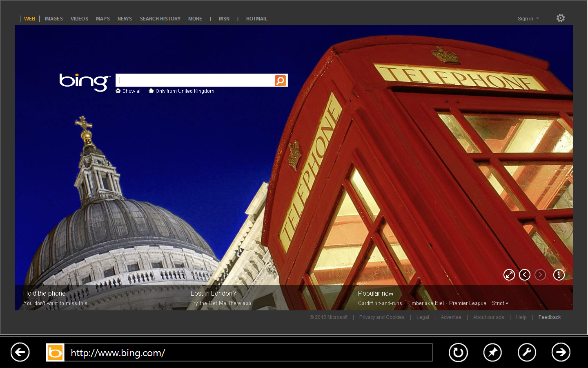Open the Legal footer link
Screen dimensions: 588x368
click(423, 317)
